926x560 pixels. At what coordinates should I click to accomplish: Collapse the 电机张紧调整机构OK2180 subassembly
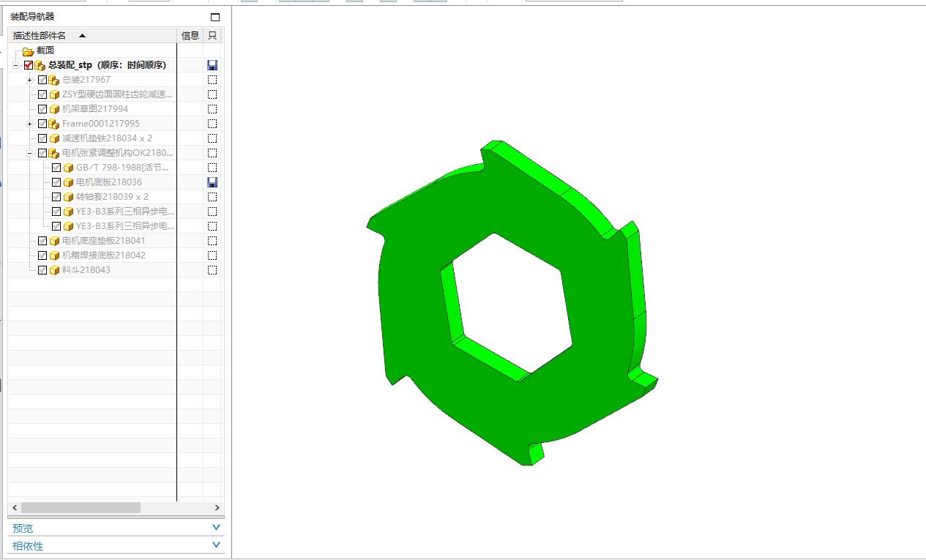pyautogui.click(x=30, y=153)
